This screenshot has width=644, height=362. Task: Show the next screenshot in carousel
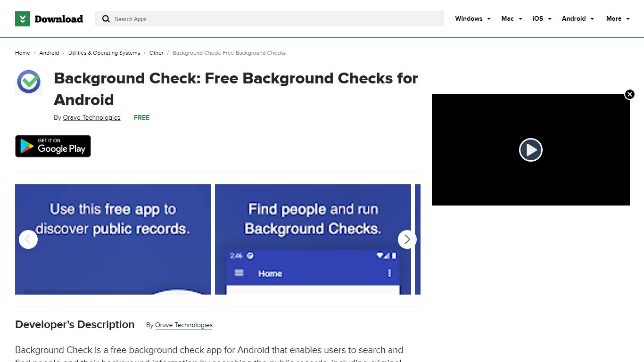point(407,239)
